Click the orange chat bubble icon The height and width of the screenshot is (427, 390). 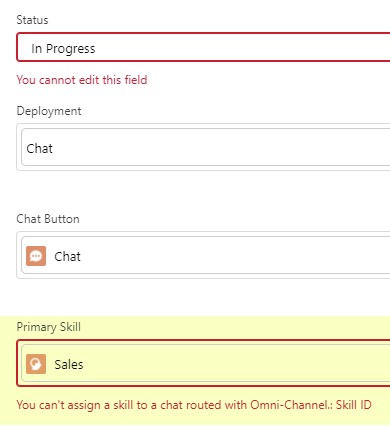pos(36,256)
